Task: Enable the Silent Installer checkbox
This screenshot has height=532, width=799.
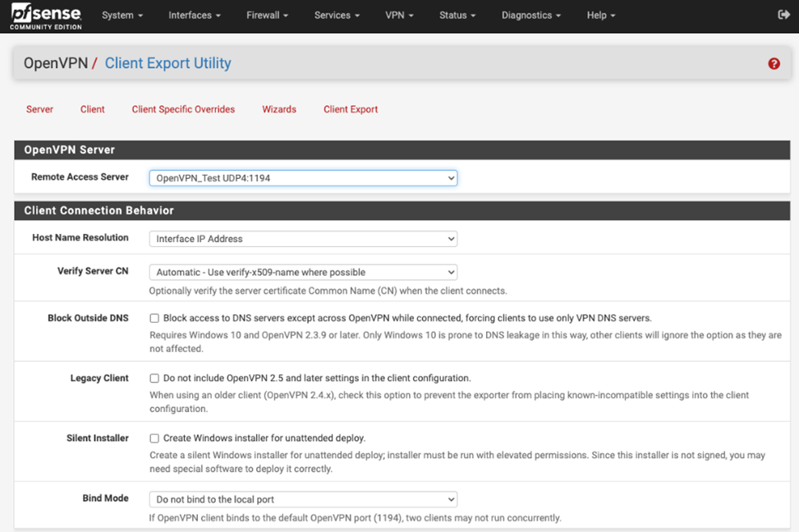Action: tap(154, 438)
